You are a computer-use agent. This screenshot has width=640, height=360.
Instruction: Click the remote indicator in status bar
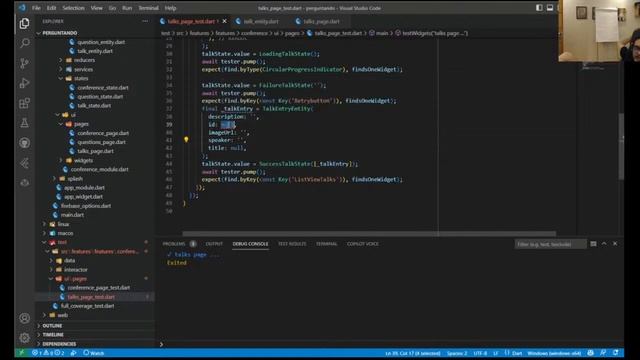21,353
